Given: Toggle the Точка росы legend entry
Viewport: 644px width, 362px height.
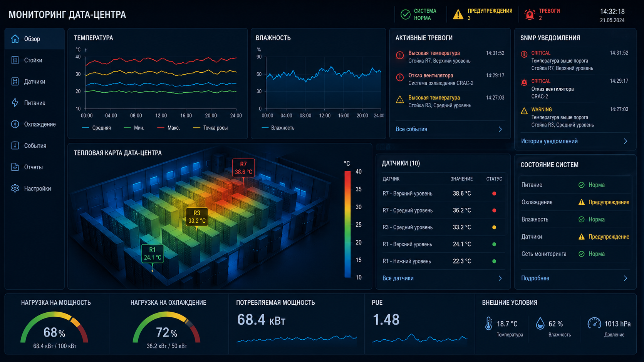Looking at the screenshot, I should (210, 128).
